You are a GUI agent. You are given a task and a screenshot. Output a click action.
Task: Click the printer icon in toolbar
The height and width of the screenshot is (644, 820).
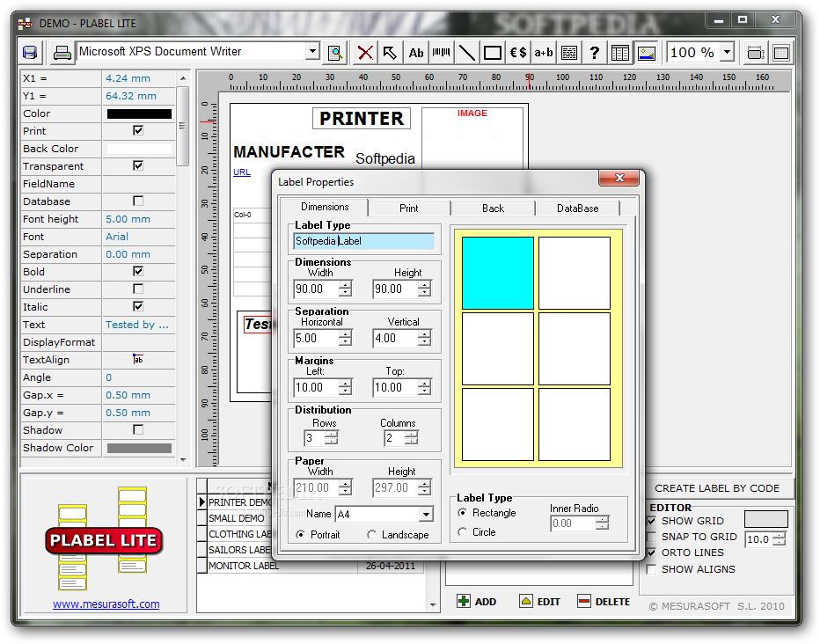click(x=62, y=53)
